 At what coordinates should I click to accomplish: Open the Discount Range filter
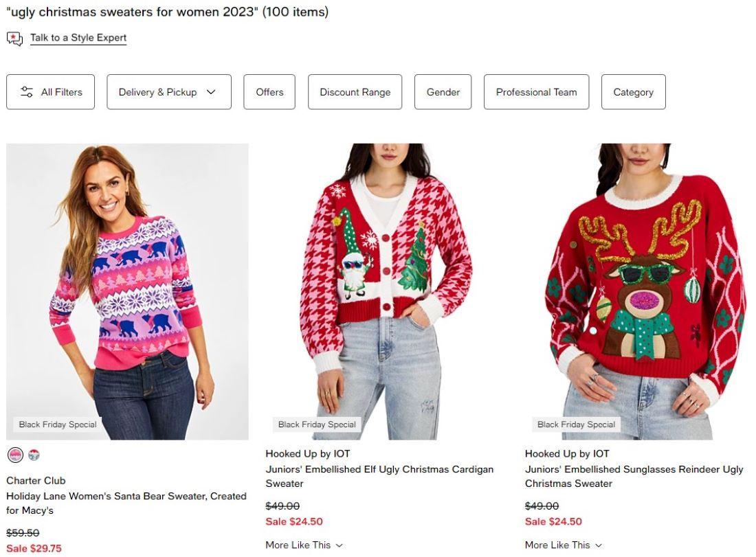coord(355,92)
